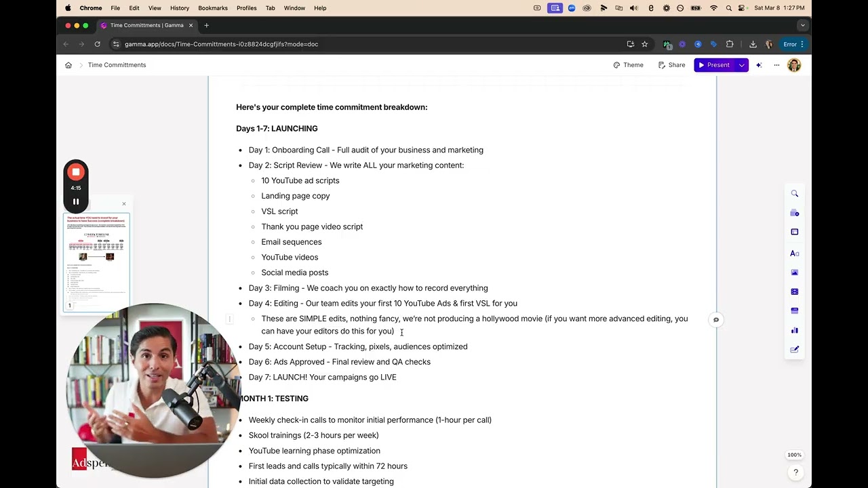Click the address bar URL field

[366, 44]
